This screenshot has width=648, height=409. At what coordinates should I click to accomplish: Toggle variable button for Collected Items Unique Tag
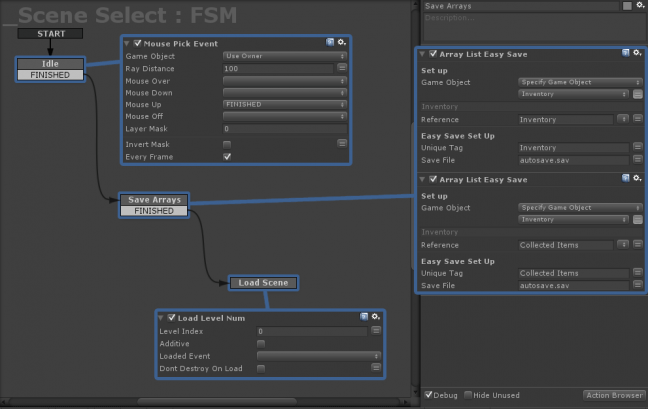coord(638,273)
